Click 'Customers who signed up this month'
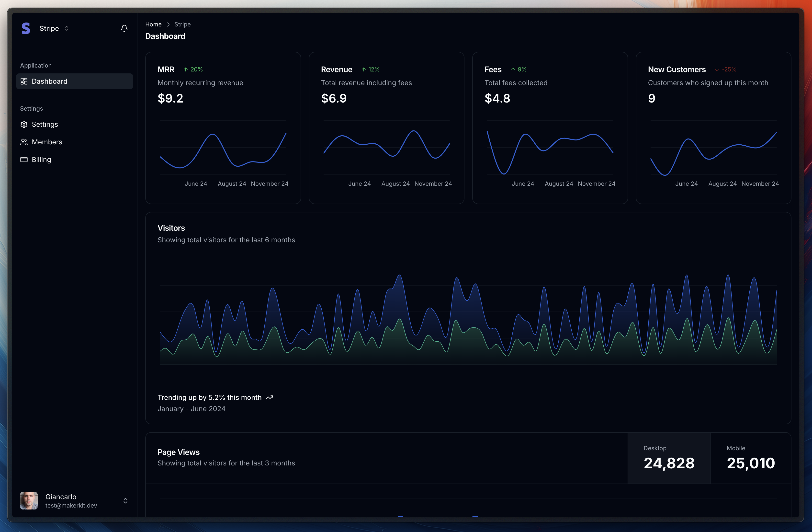Viewport: 812px width, 532px height. click(708, 83)
